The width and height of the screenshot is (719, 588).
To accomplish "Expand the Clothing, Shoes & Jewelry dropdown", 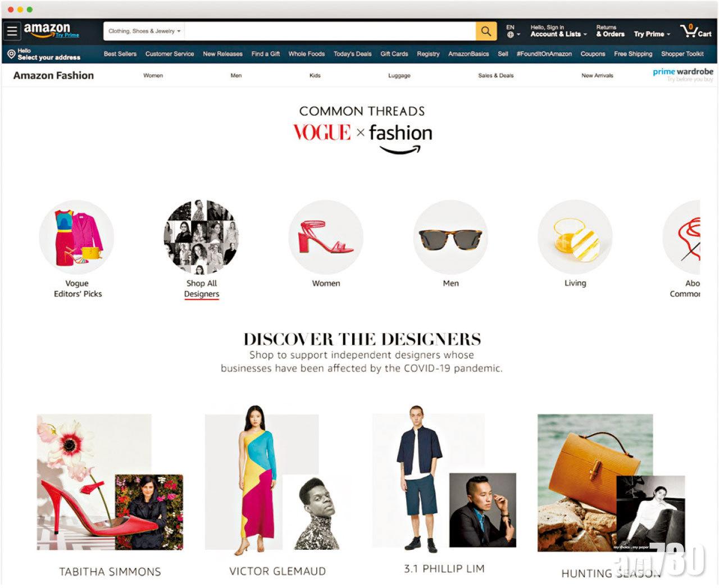I will (144, 31).
